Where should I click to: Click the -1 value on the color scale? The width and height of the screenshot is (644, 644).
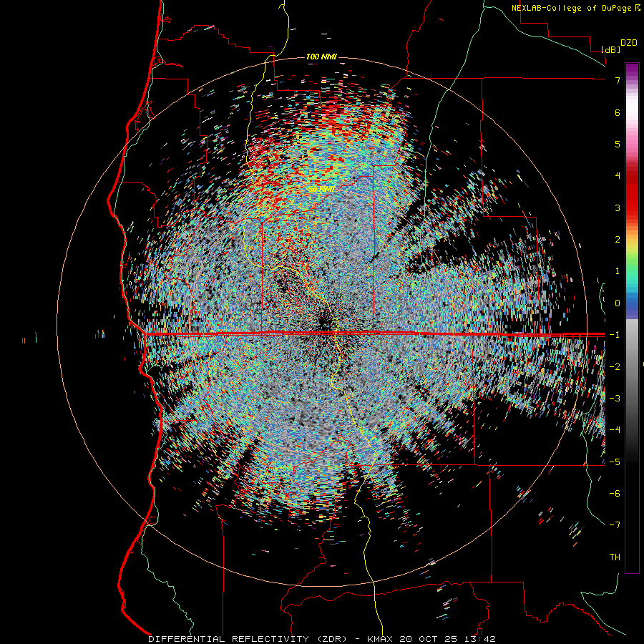[615, 335]
